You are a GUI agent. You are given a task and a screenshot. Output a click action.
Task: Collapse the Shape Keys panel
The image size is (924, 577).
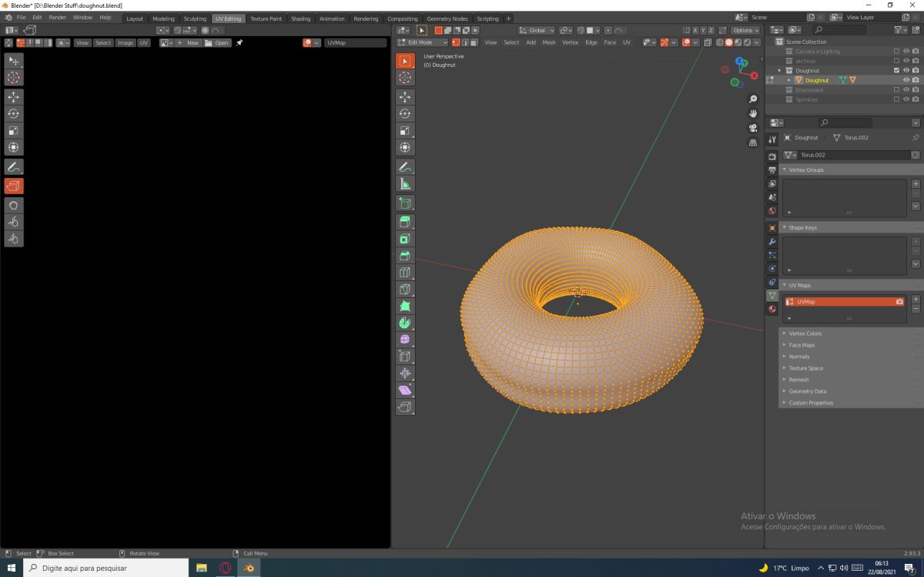tap(785, 227)
